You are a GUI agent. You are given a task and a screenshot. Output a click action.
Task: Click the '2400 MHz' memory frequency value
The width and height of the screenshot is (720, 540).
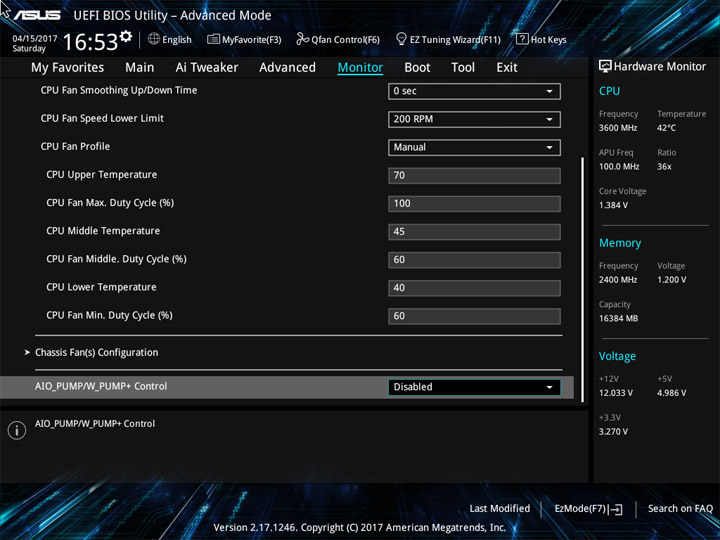click(x=618, y=280)
